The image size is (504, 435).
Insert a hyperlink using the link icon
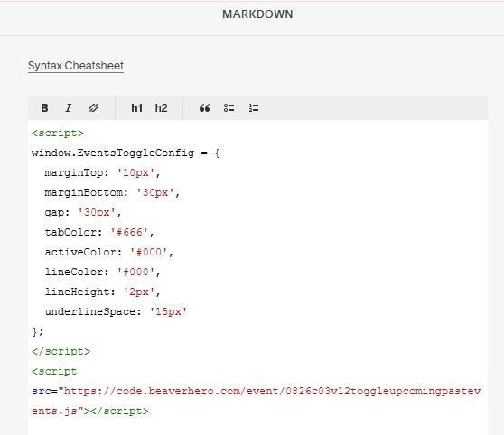[94, 108]
